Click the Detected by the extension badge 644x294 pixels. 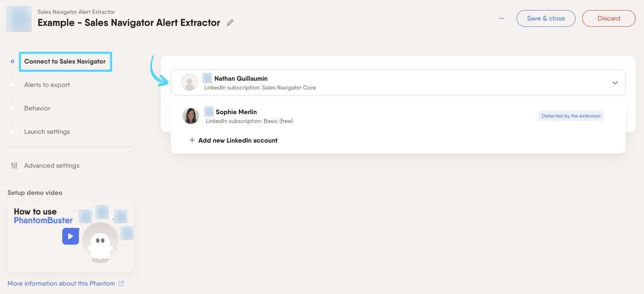[571, 116]
